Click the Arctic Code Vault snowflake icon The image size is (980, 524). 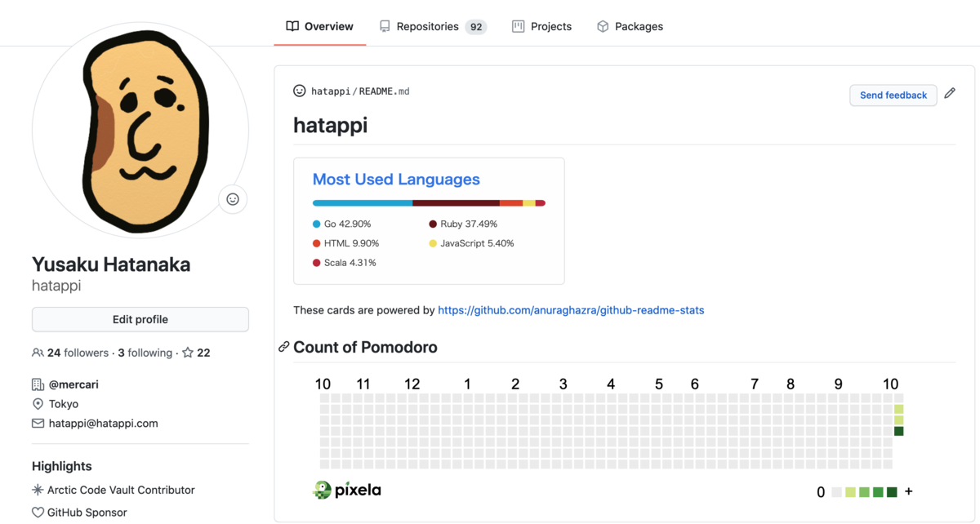36,490
